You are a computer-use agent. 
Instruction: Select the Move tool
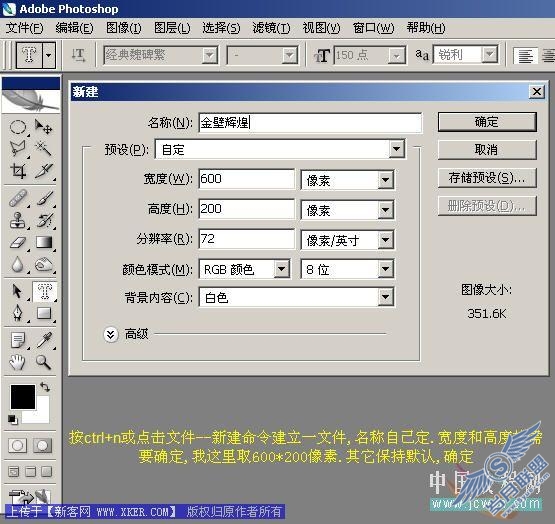click(44, 127)
